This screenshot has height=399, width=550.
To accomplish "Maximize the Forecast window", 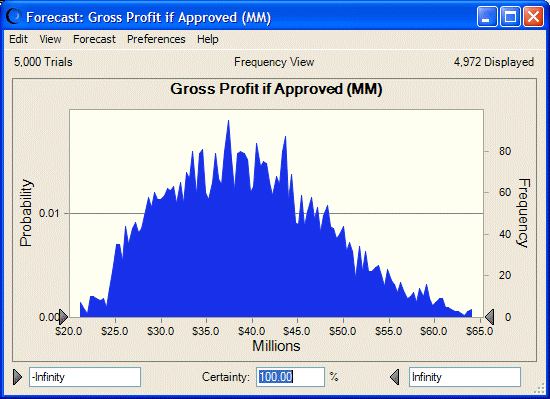I will click(510, 16).
